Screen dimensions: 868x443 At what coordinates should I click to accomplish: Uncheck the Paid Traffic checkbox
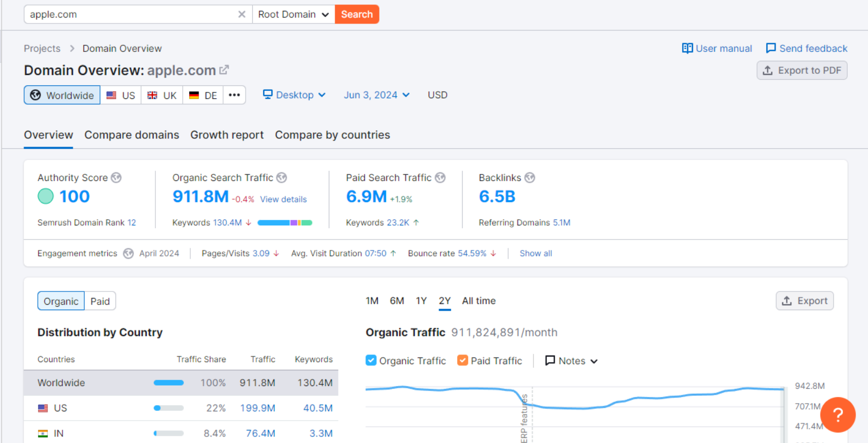[463, 360]
